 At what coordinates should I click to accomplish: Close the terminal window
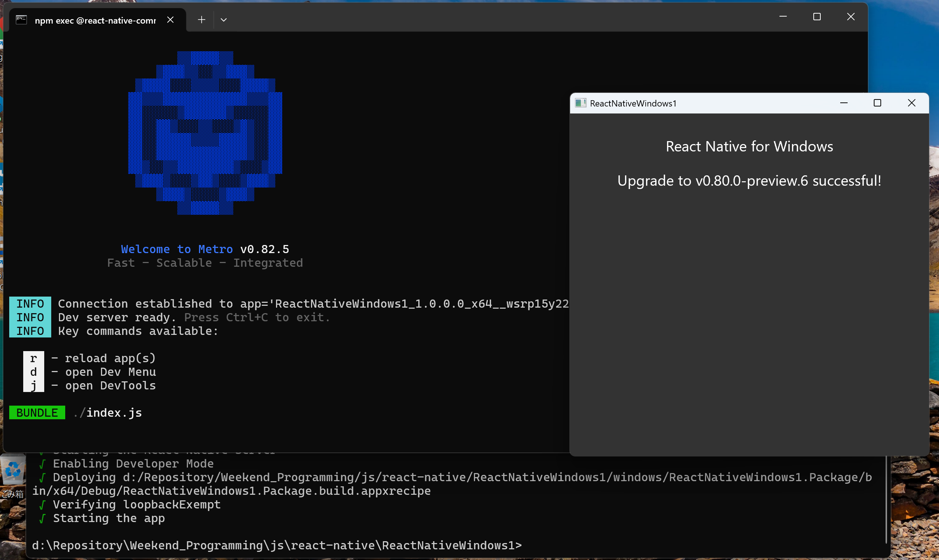pyautogui.click(x=851, y=17)
